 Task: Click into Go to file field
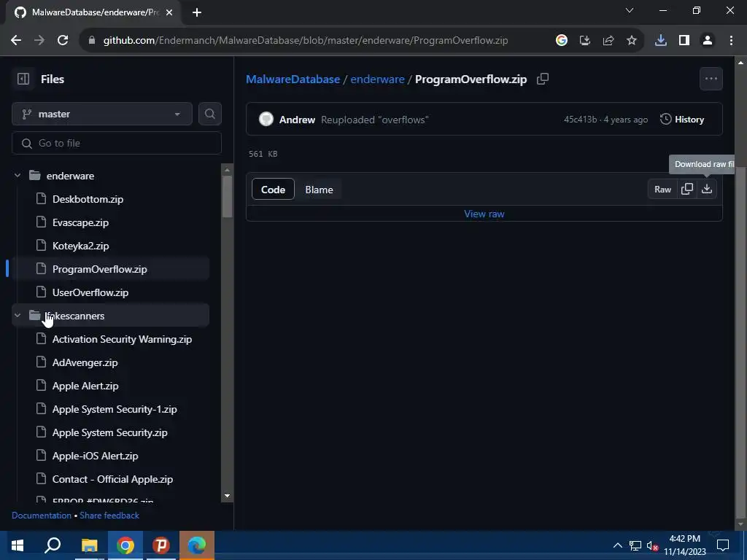point(117,143)
